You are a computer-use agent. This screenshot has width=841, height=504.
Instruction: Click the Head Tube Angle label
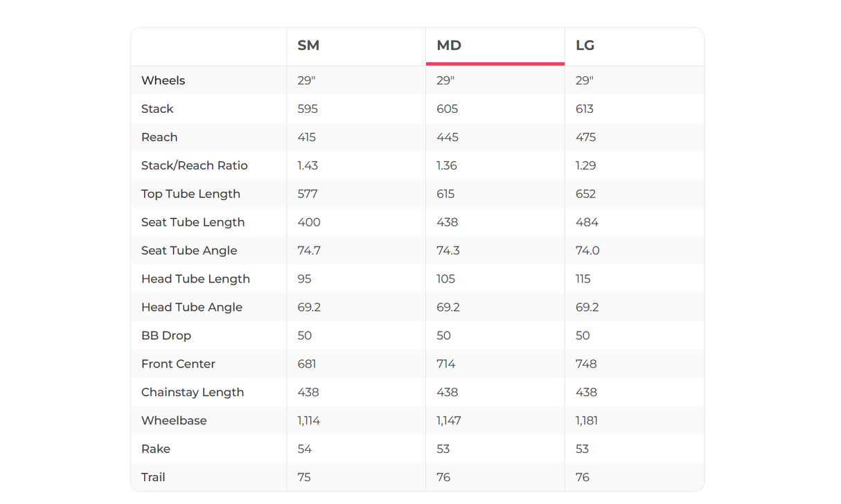click(192, 307)
